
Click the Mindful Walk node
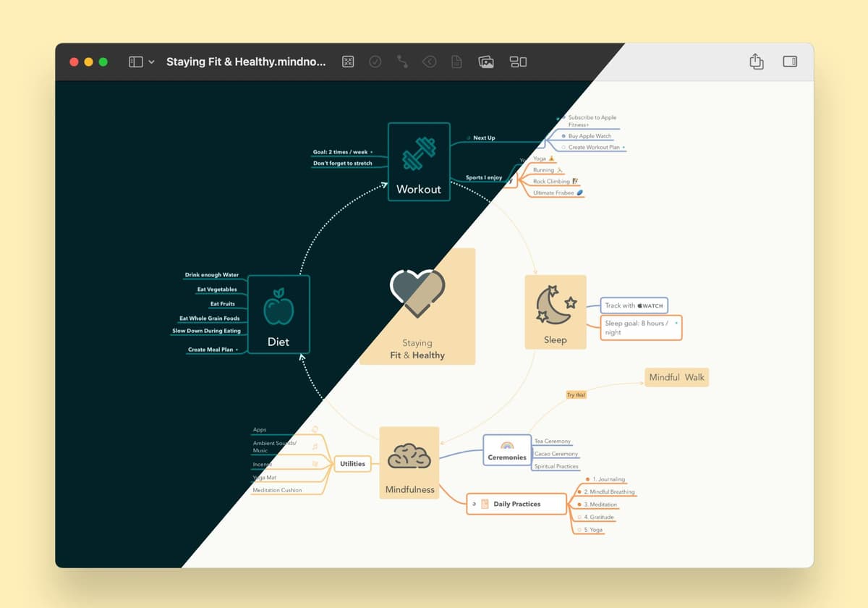(676, 377)
